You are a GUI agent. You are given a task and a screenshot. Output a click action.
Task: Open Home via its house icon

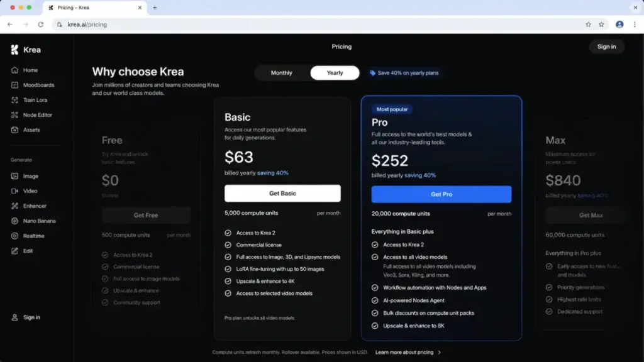pos(15,70)
